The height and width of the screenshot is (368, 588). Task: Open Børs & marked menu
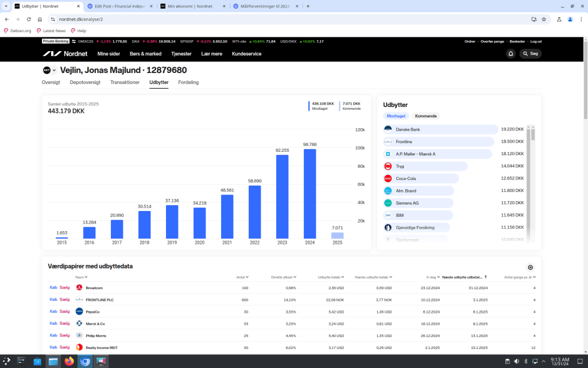click(x=145, y=53)
